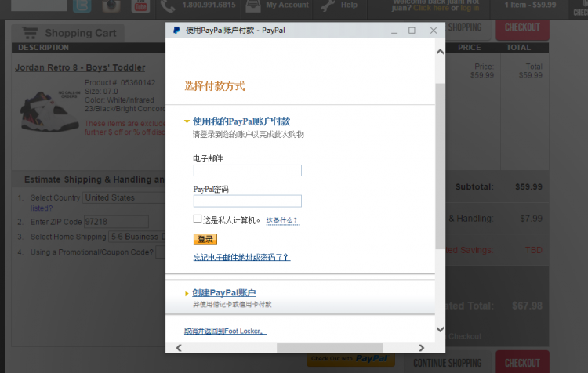
Task: Click the 忘记电子邮件地址或密码了? link
Action: pyautogui.click(x=241, y=257)
